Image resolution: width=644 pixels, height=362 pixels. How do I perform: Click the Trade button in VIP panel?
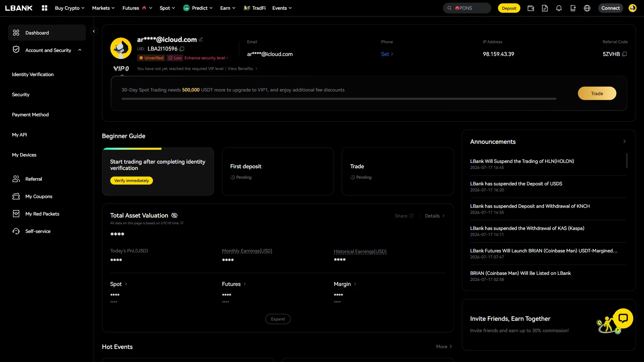(x=597, y=93)
